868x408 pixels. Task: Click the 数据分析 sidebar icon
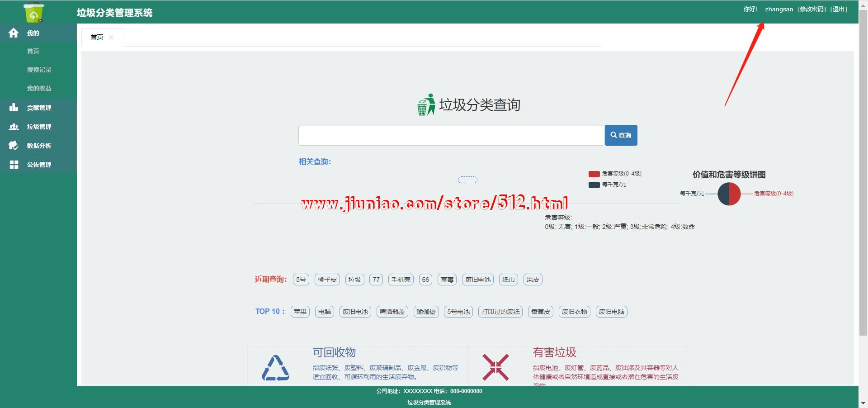tap(14, 146)
